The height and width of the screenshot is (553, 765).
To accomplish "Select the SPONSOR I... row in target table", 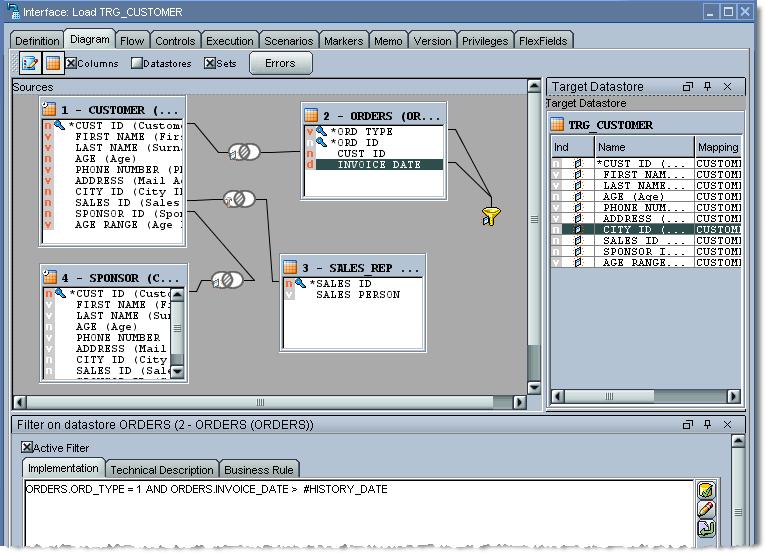I will point(646,251).
